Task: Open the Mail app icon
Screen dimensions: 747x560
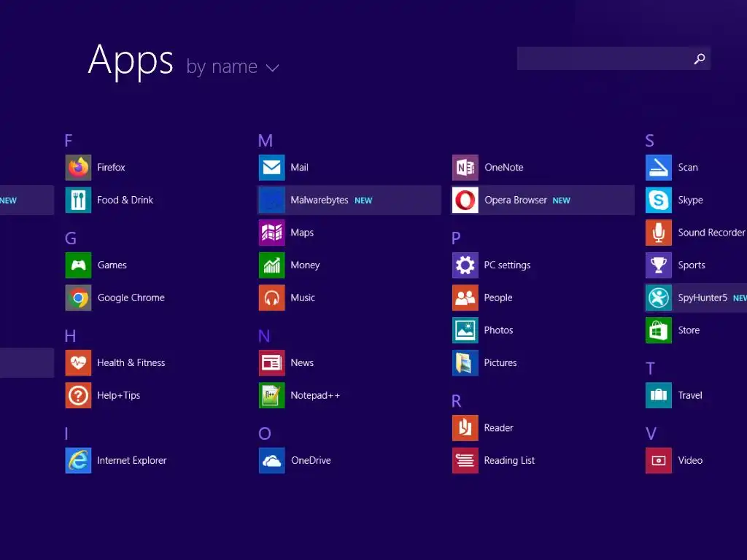Action: tap(271, 168)
